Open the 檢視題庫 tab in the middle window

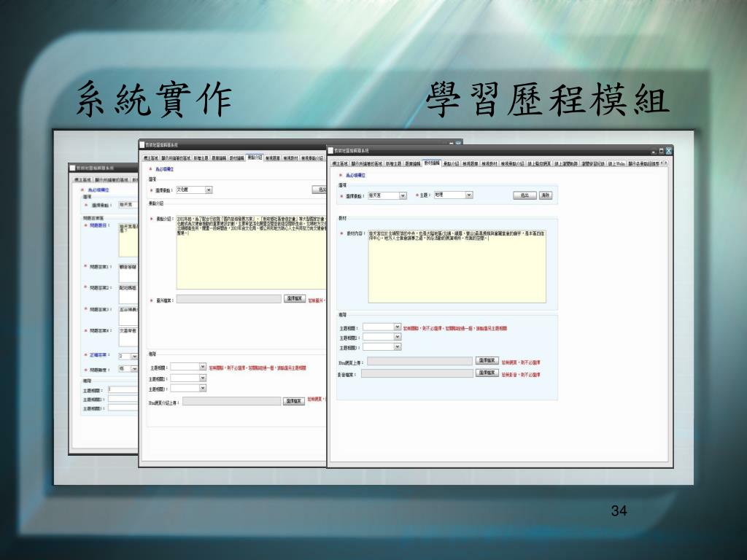click(x=273, y=158)
